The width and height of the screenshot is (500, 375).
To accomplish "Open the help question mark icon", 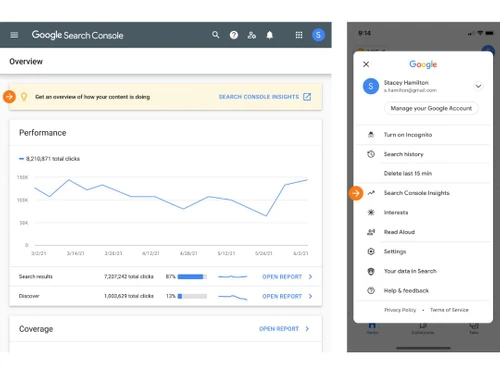I will [x=234, y=35].
